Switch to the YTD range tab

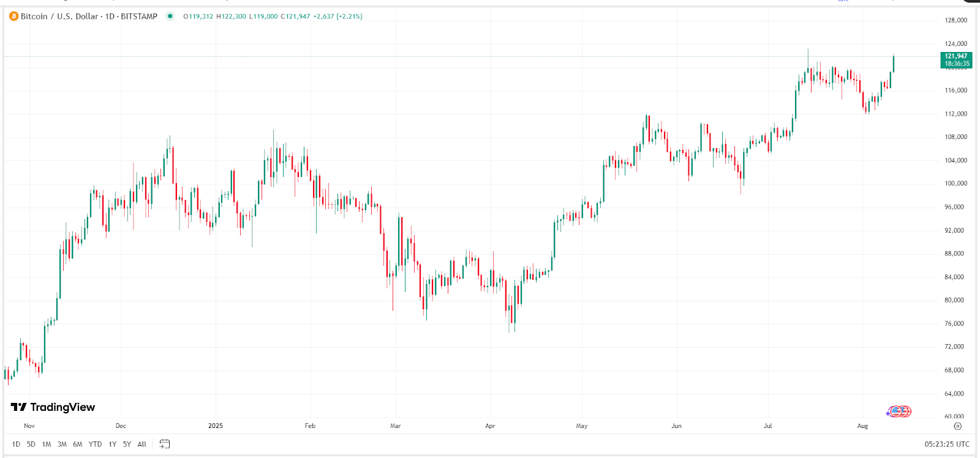[95, 444]
